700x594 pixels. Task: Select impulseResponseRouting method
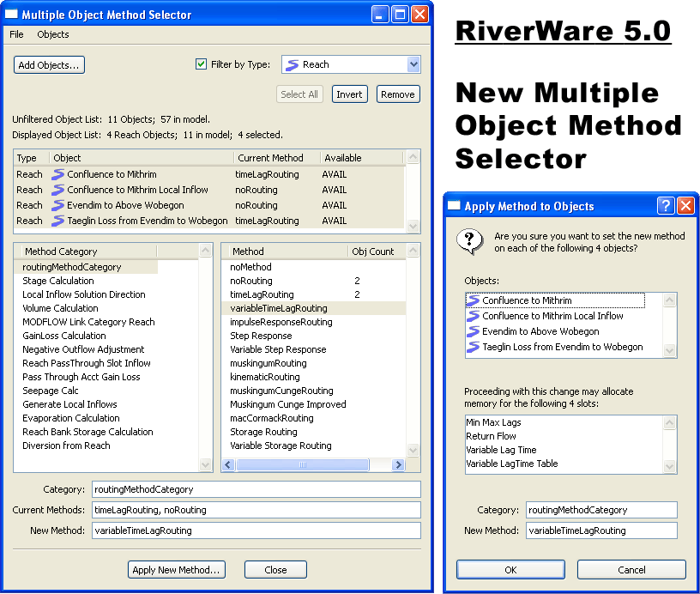click(x=281, y=322)
